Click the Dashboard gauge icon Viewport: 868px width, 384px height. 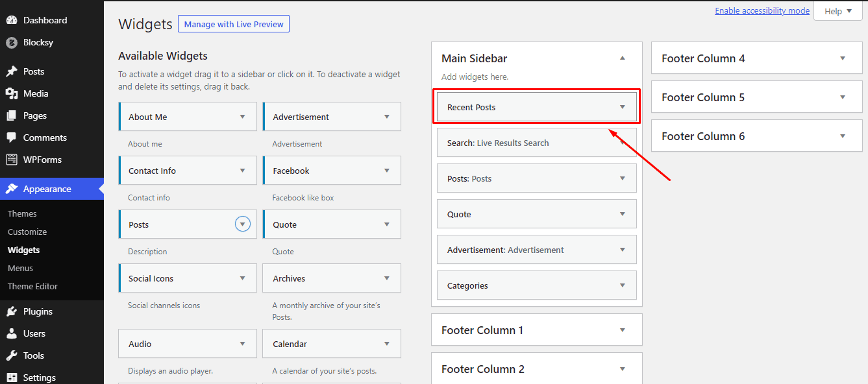click(x=12, y=20)
